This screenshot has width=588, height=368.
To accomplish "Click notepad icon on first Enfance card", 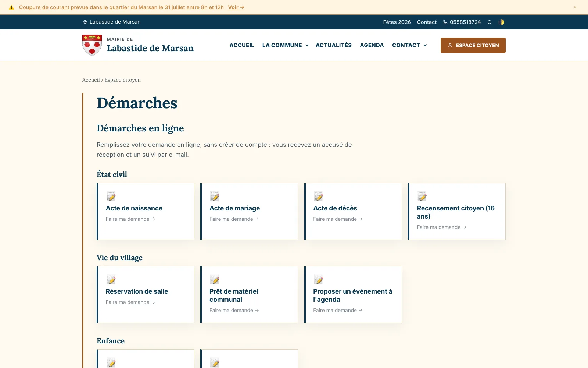I will click(x=111, y=362).
